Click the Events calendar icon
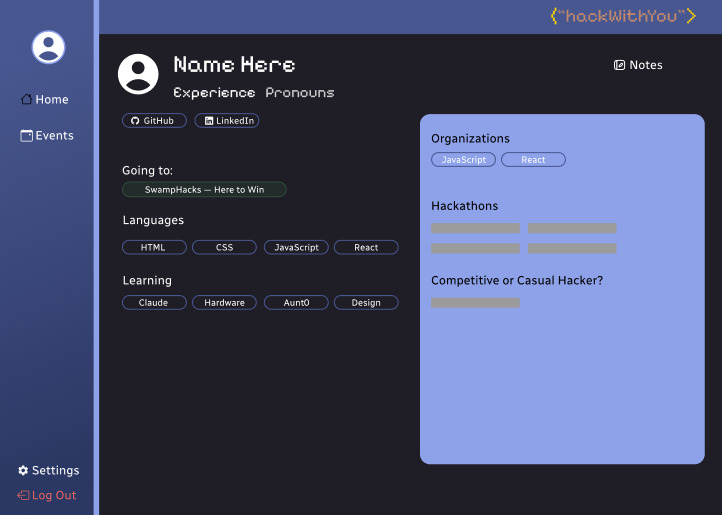The image size is (722, 515). [x=27, y=135]
